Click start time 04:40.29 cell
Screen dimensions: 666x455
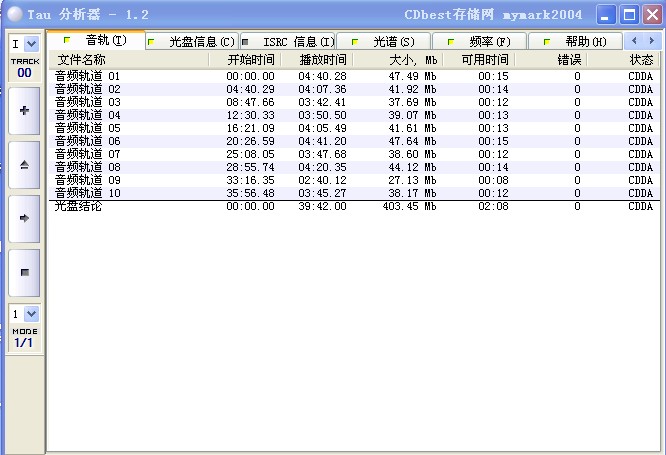[250, 89]
